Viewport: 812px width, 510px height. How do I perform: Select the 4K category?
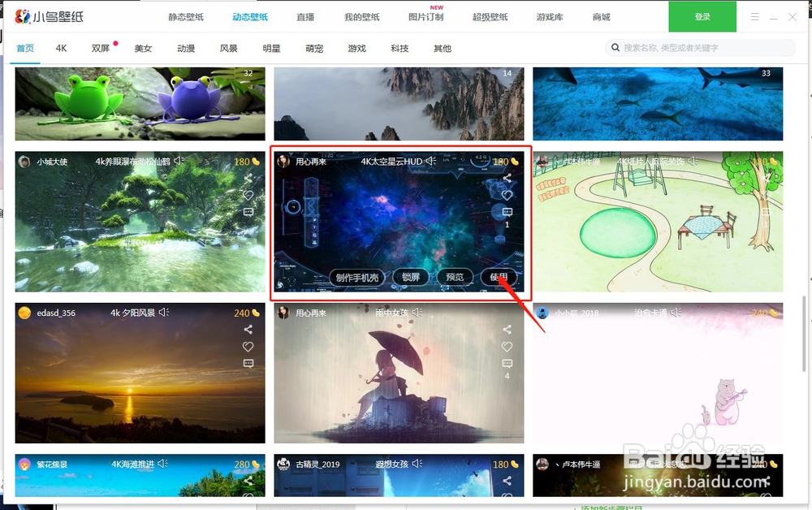pos(61,48)
